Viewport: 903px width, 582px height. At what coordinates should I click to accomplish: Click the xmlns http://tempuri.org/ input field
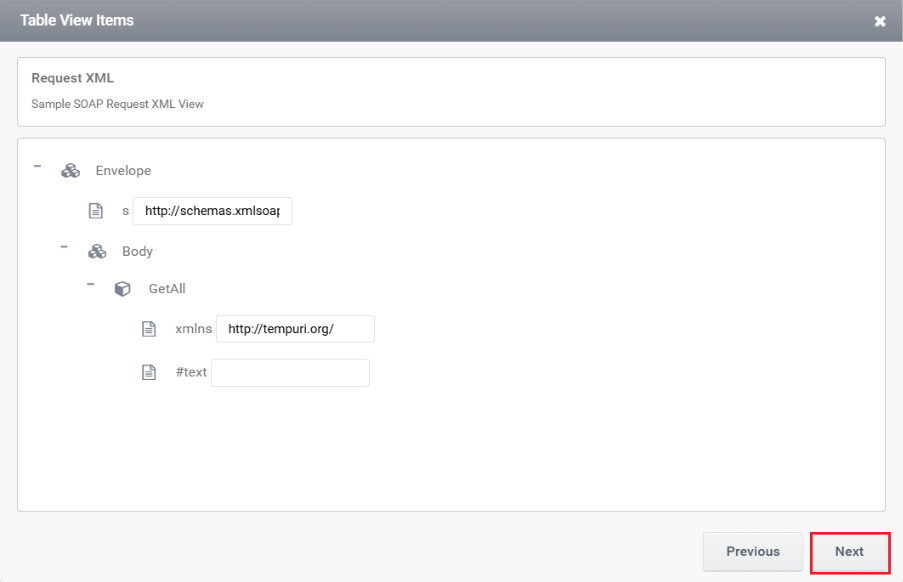tap(295, 329)
